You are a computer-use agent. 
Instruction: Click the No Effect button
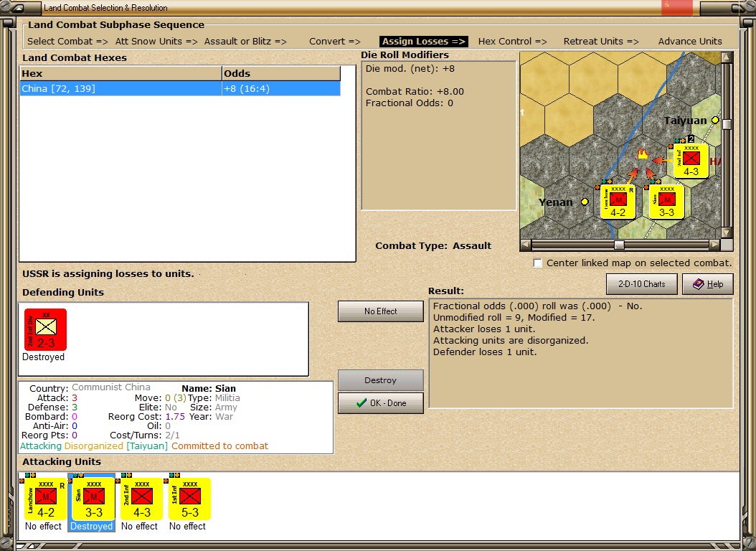coord(380,311)
